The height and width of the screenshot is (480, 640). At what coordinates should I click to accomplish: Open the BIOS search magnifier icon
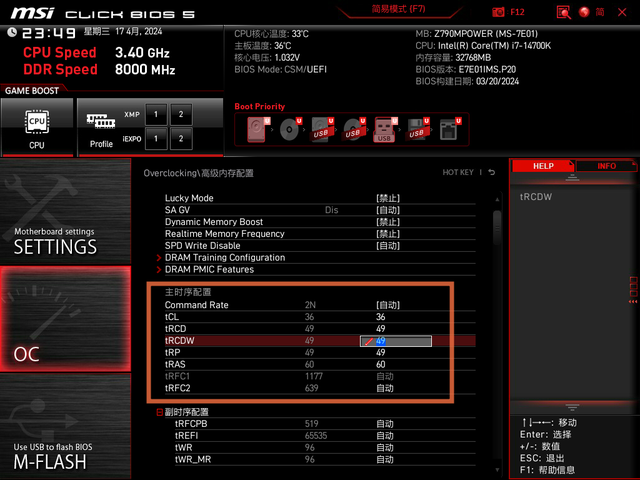(x=563, y=12)
